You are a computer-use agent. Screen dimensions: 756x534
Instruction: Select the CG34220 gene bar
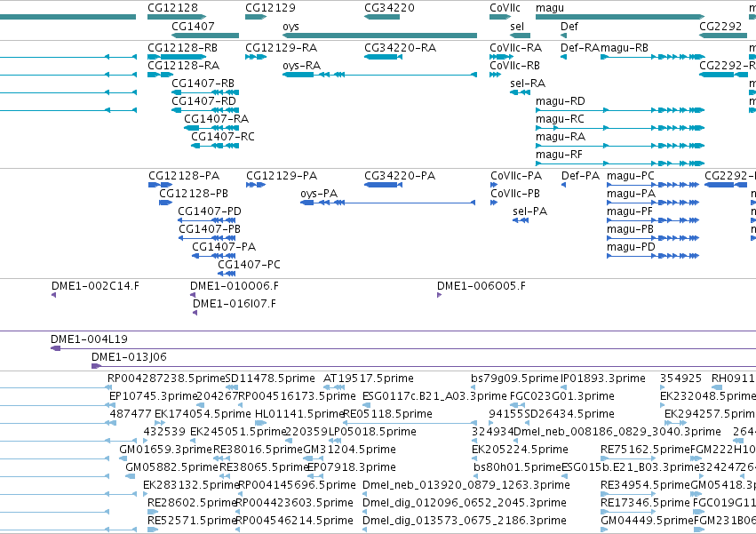pos(382,17)
